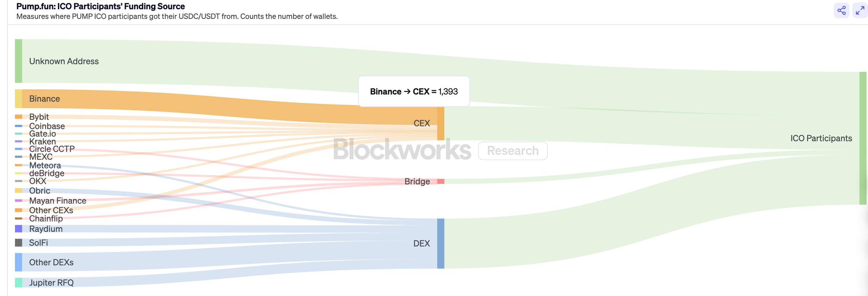Screen dimensions: 868x296
Task: Click the expand fullscreen icon
Action: pos(860,10)
